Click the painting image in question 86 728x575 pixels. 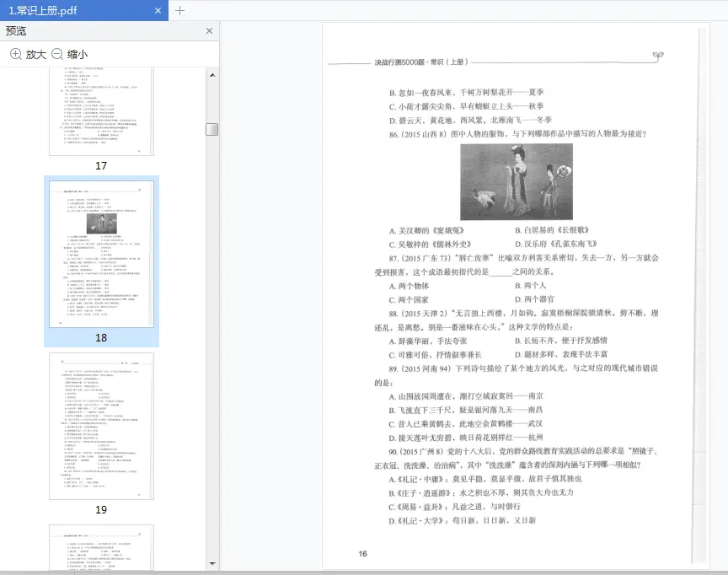coord(517,181)
